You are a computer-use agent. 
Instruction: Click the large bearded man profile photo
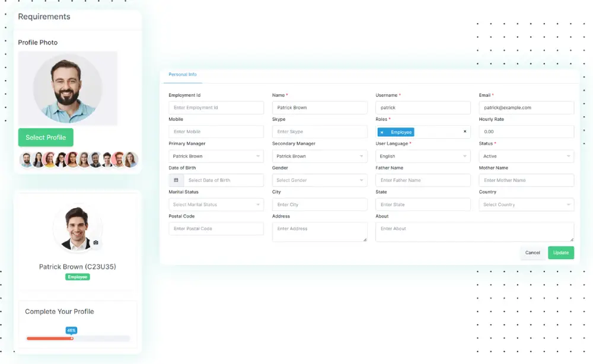pyautogui.click(x=68, y=88)
